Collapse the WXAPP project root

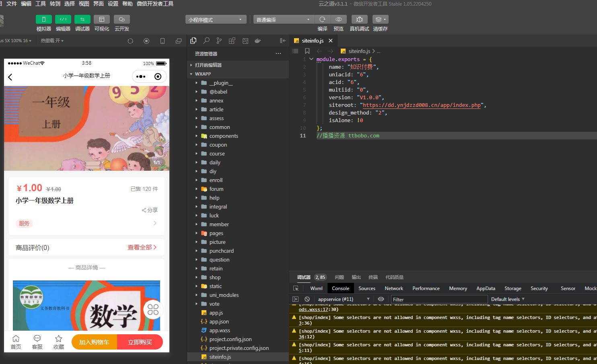tap(238, 74)
